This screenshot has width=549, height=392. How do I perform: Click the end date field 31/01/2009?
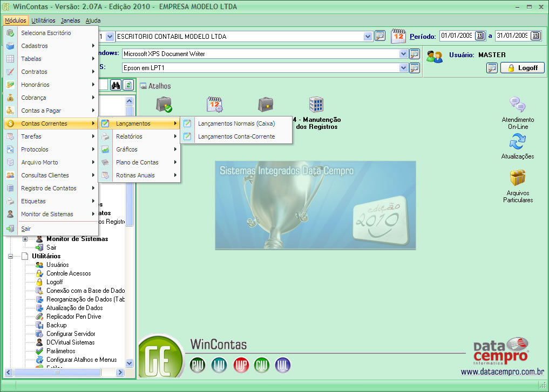(512, 36)
